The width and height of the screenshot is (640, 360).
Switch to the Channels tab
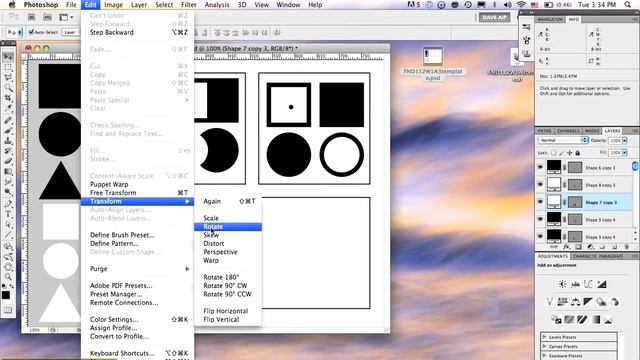click(568, 131)
